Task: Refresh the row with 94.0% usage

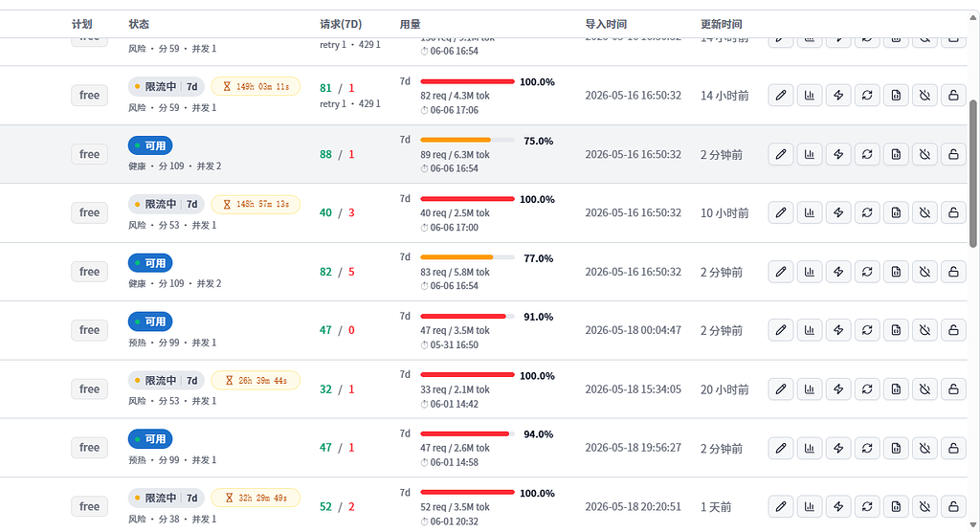Action: pos(867,448)
